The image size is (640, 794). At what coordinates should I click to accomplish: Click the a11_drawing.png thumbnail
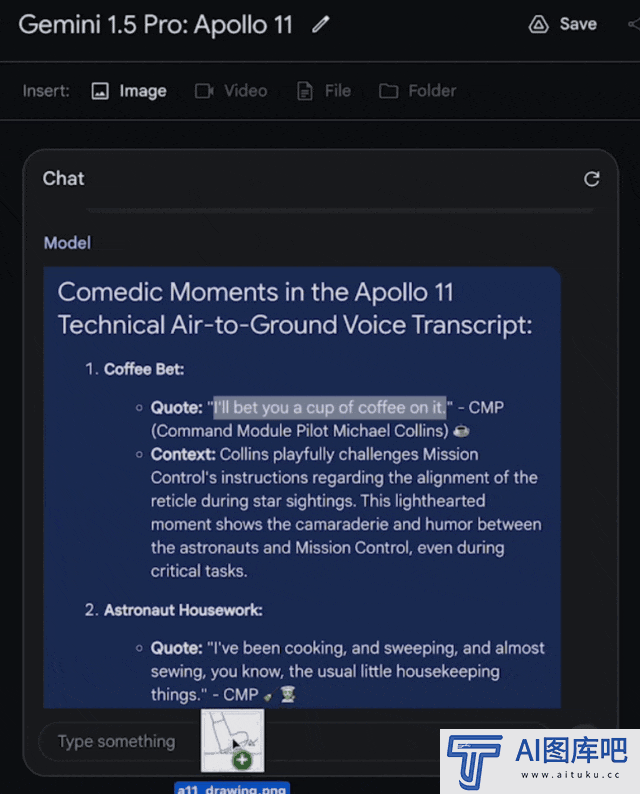232,740
